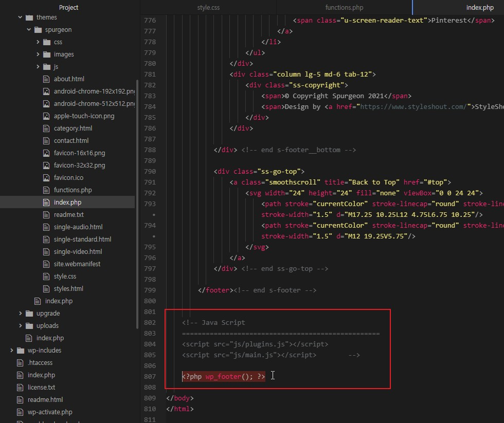The width and height of the screenshot is (504, 423).
Task: Open single-video.html in the project tree
Action: click(x=78, y=251)
